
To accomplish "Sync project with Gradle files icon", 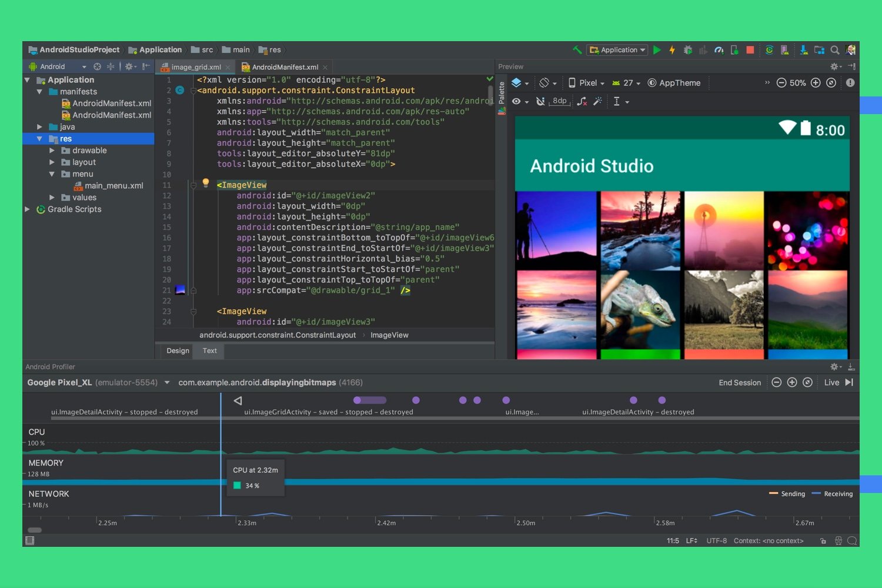I will 769,50.
